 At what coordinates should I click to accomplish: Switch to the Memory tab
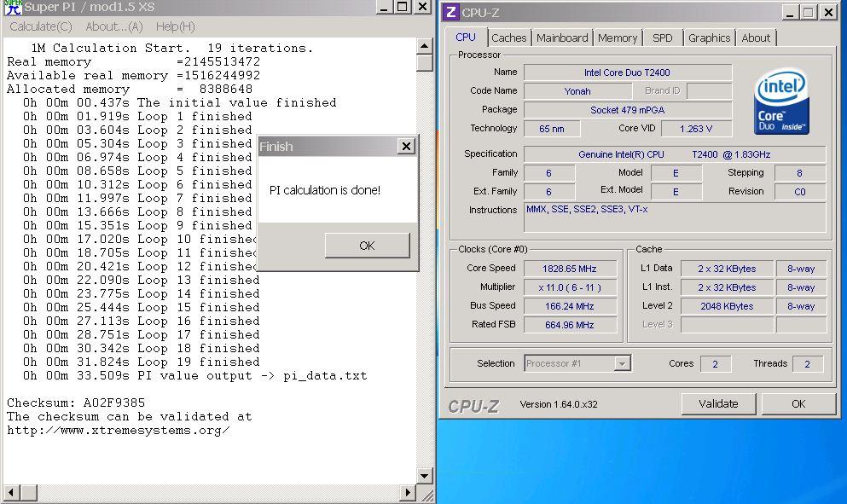tap(618, 38)
